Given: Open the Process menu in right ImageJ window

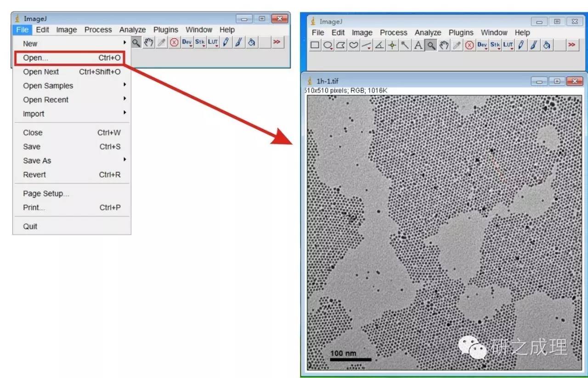Looking at the screenshot, I should (x=394, y=33).
